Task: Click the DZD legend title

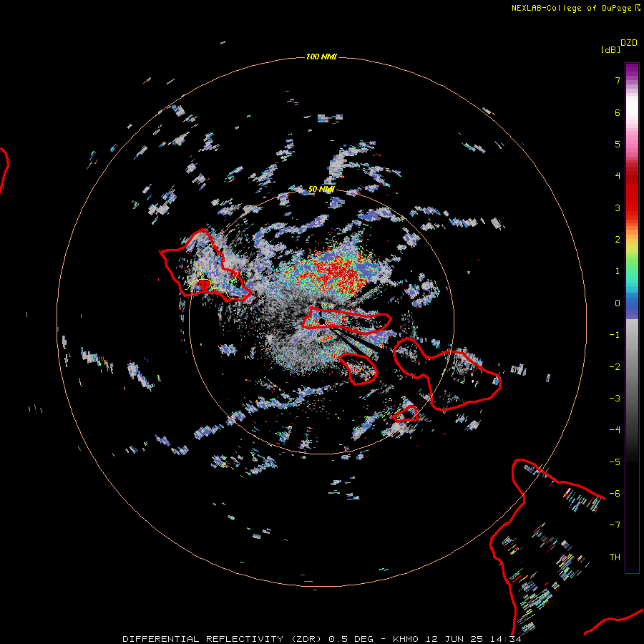Action: click(629, 43)
